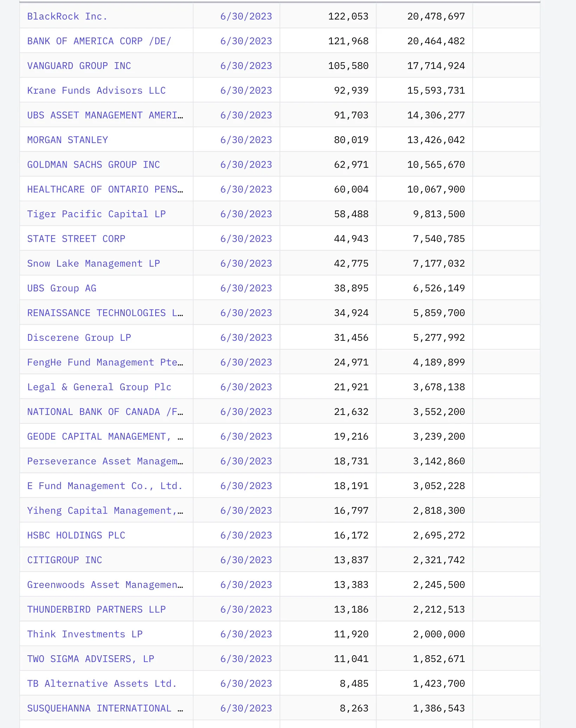The image size is (576, 728).
Task: Select share count 3,142,860
Action: click(x=439, y=461)
